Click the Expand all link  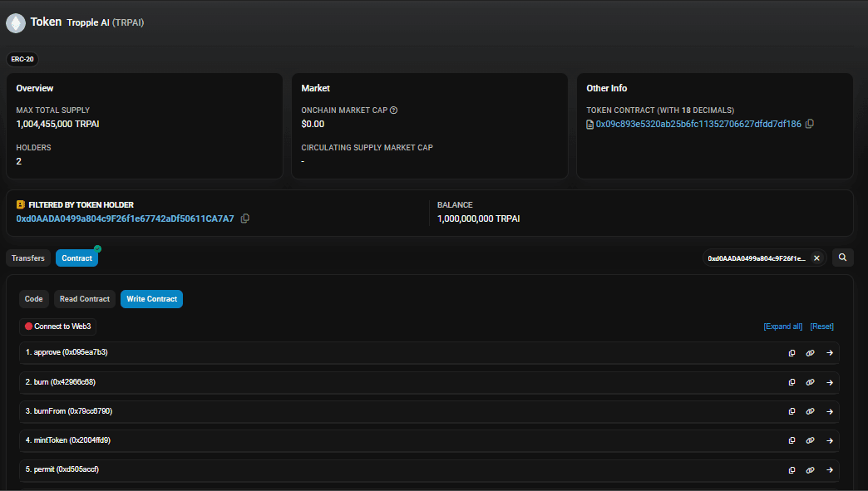[x=782, y=327]
